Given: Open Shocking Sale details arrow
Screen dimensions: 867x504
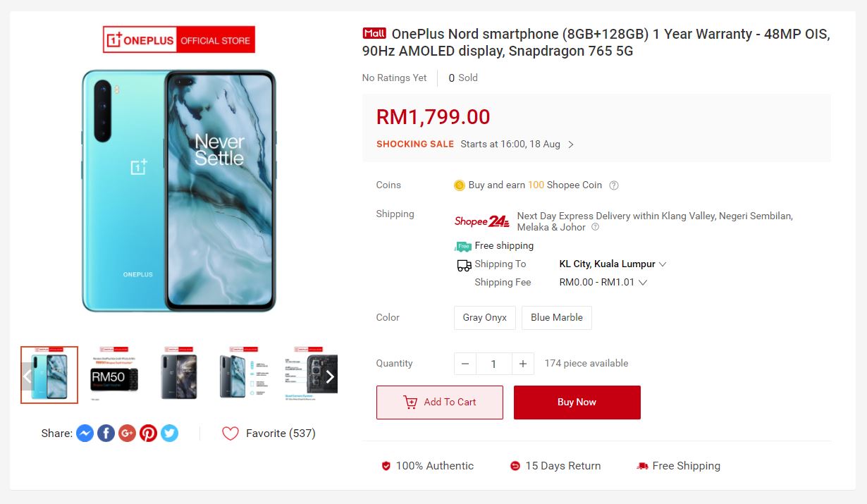Looking at the screenshot, I should [571, 145].
